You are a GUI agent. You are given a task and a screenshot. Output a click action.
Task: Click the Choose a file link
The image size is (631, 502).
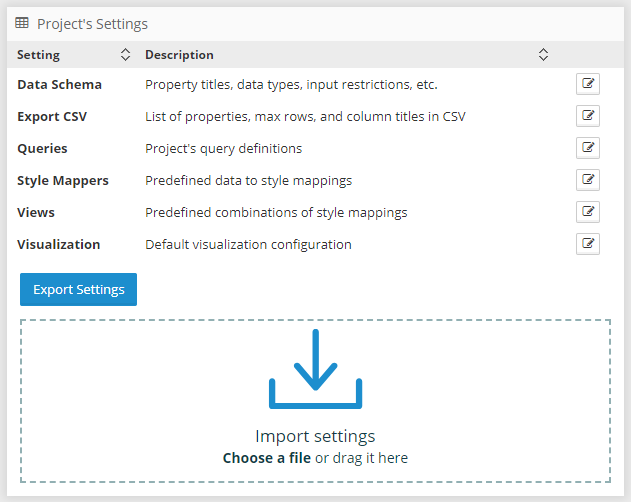point(266,458)
